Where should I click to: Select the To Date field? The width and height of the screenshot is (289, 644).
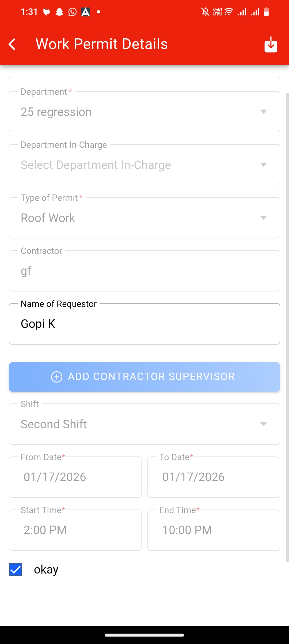[214, 477]
